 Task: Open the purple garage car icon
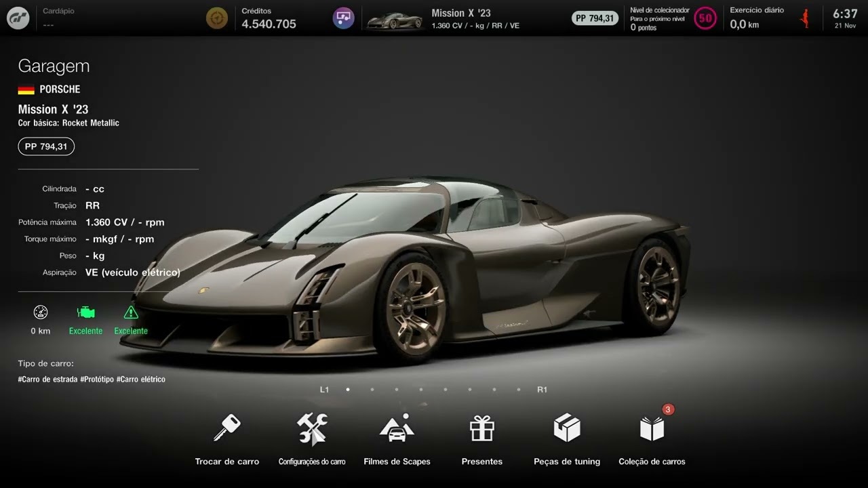click(344, 18)
